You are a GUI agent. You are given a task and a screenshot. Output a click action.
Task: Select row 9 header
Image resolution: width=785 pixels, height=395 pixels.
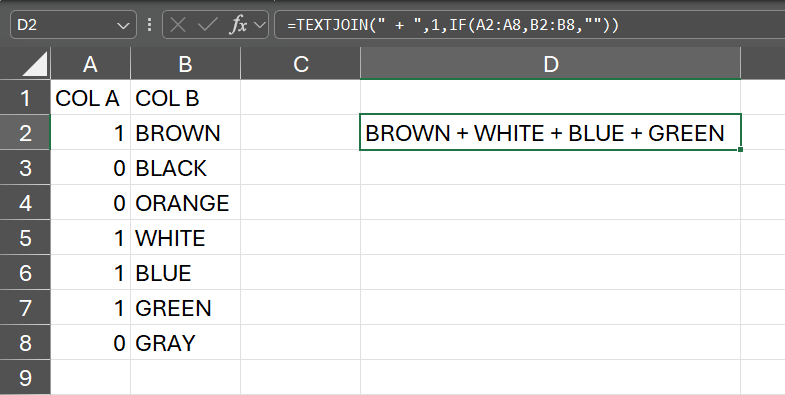[x=25, y=377]
